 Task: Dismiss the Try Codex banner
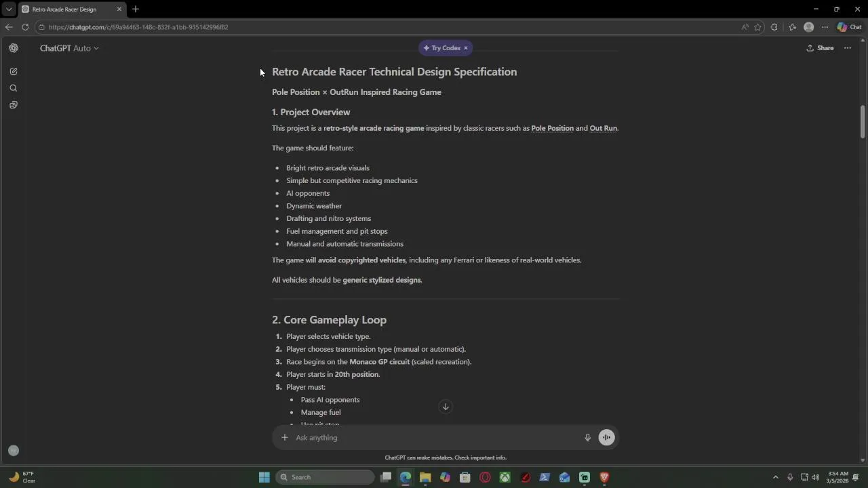[x=466, y=48]
